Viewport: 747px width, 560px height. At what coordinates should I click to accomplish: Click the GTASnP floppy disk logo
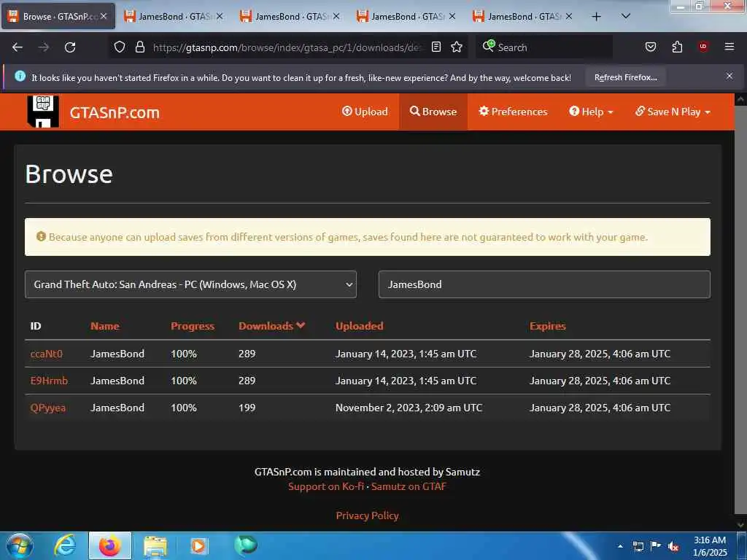click(43, 112)
